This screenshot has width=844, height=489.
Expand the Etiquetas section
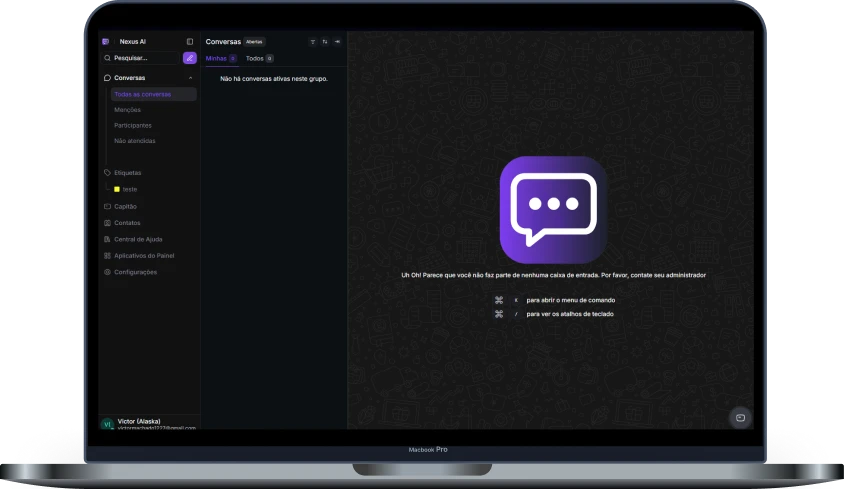tap(127, 172)
